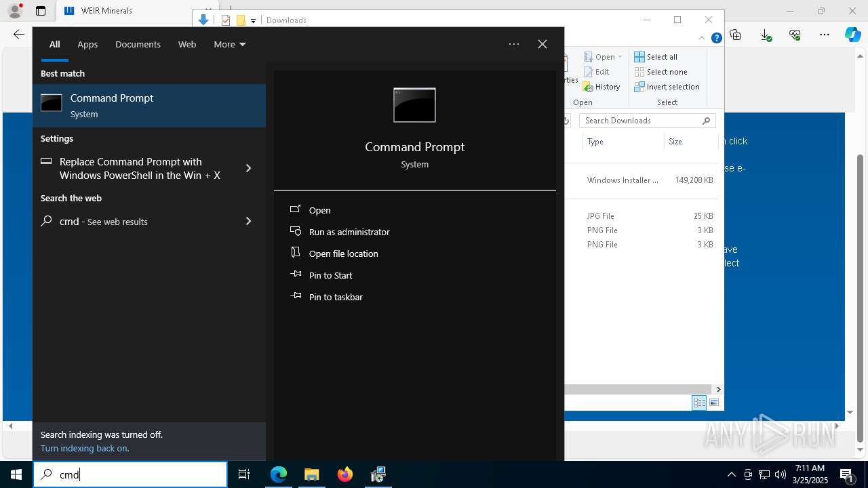
Task: Open volume control tray icon
Action: point(781,474)
